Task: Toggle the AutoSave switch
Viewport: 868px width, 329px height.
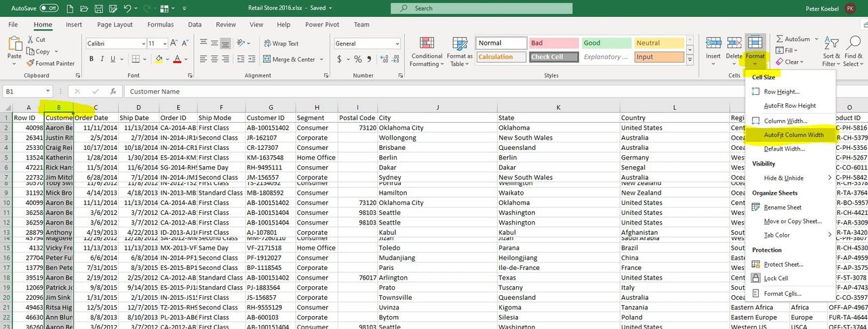Action: (x=49, y=8)
